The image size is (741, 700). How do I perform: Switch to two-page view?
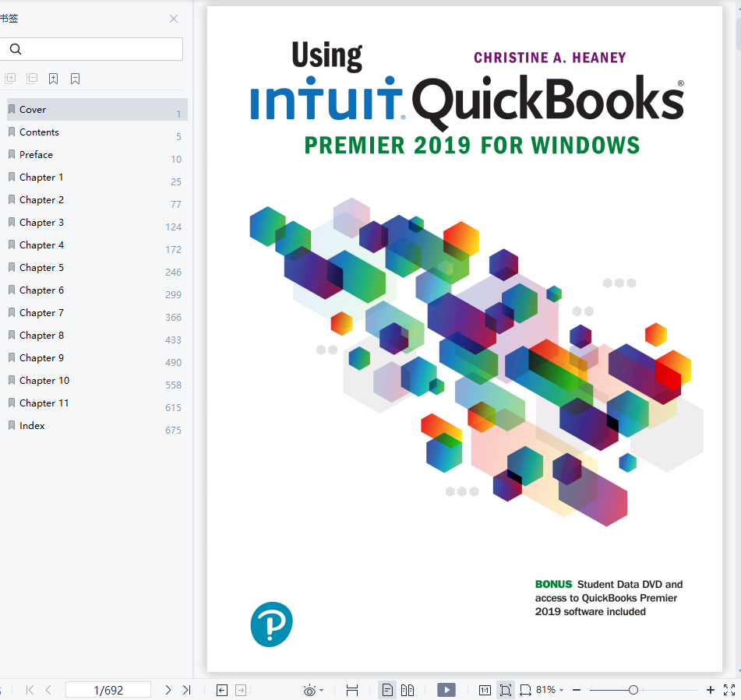pyautogui.click(x=408, y=690)
